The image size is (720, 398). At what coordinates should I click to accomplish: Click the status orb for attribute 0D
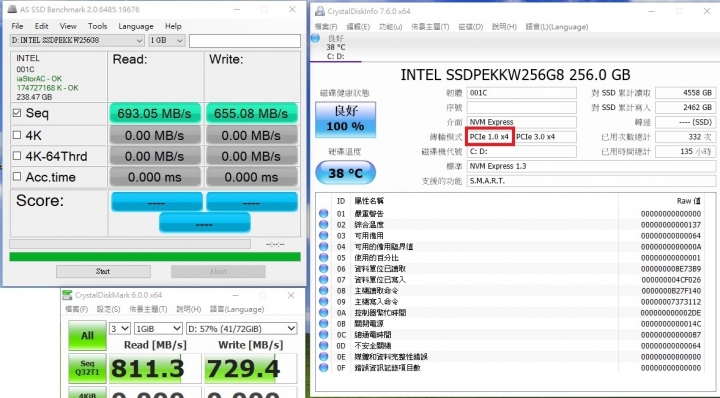324,346
